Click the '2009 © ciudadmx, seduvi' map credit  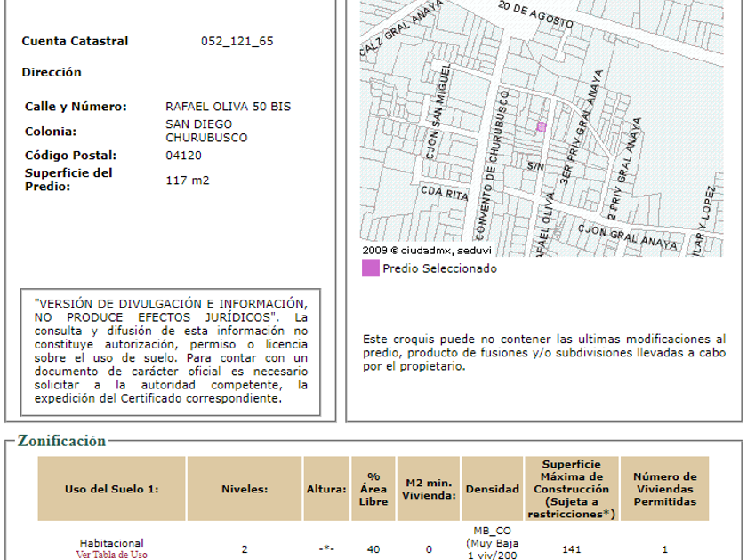click(426, 251)
